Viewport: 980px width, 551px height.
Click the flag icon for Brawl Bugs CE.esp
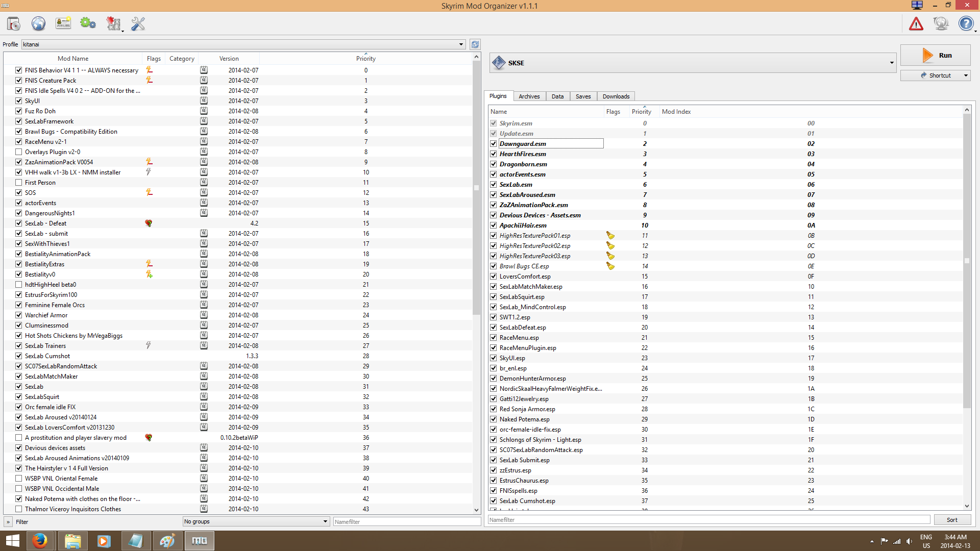click(610, 266)
